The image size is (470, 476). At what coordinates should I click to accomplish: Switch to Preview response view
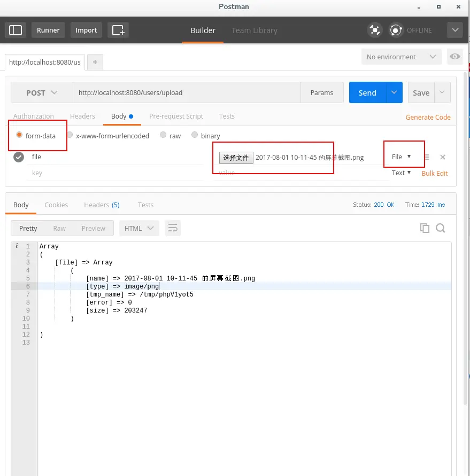pyautogui.click(x=93, y=228)
